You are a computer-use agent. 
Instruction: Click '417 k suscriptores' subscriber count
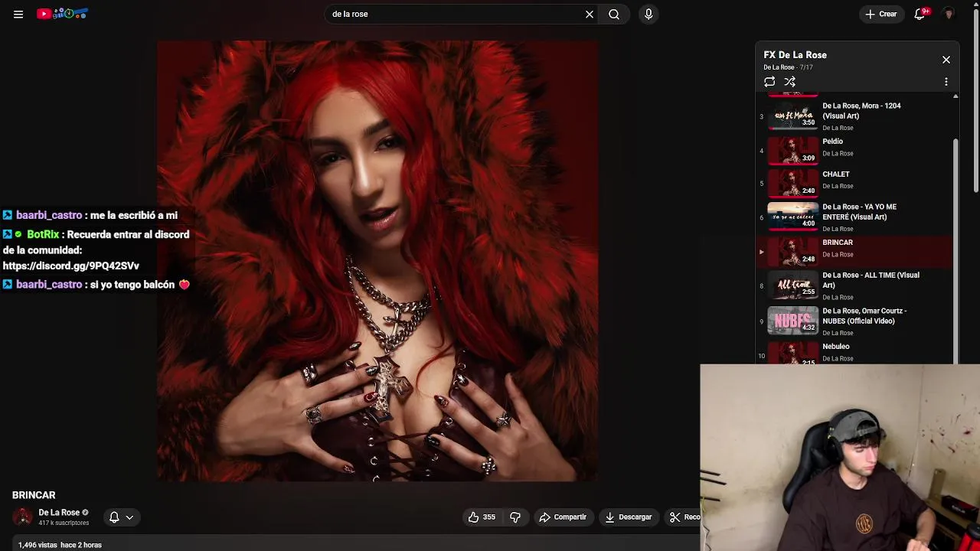pos(64,523)
